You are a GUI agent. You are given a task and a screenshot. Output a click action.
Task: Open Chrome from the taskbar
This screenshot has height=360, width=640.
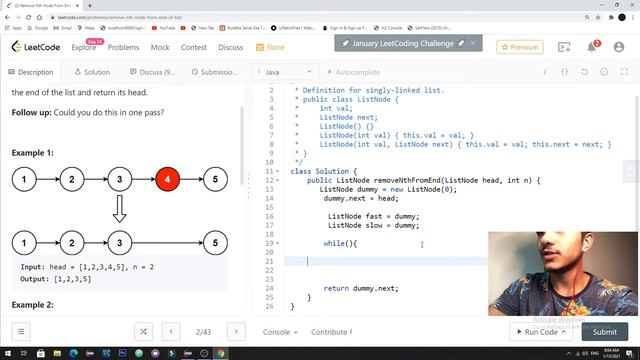click(221, 353)
